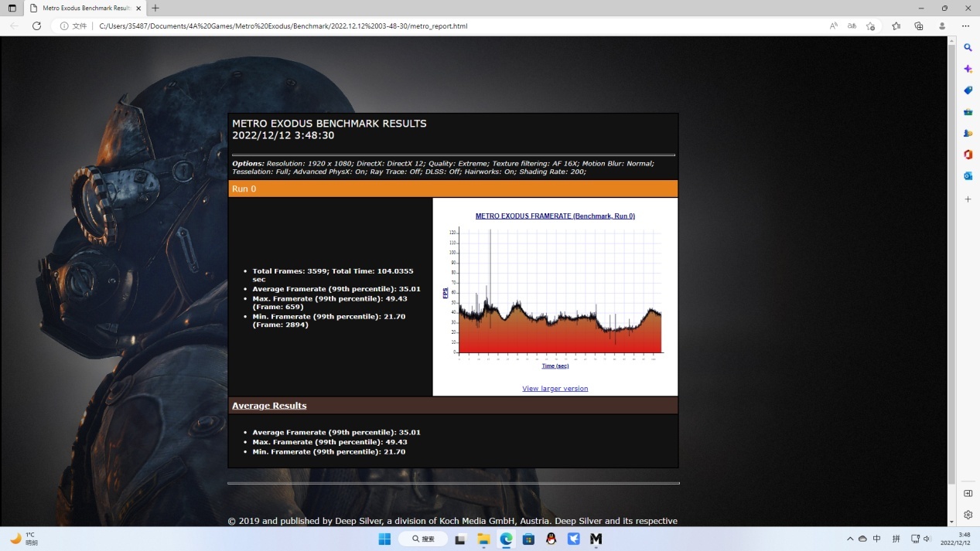Click the scrollbar down arrow
Screen dimensions: 980x551
[x=951, y=522]
